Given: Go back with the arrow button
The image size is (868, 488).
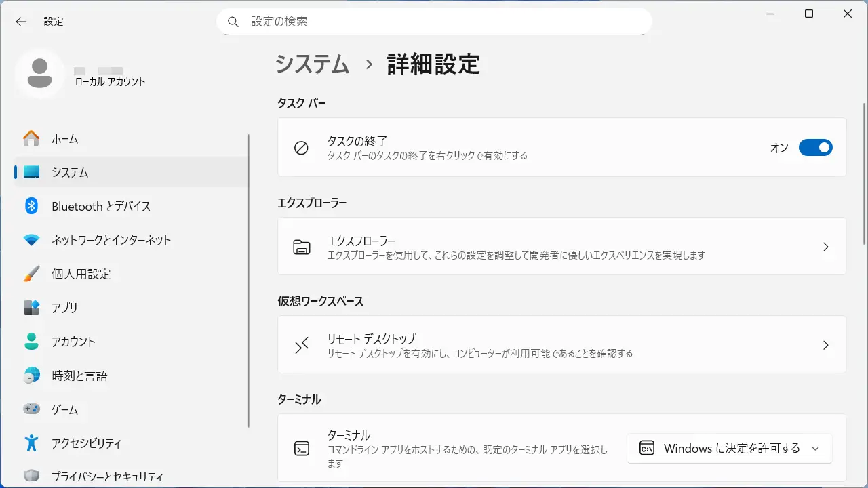Looking at the screenshot, I should pyautogui.click(x=21, y=22).
